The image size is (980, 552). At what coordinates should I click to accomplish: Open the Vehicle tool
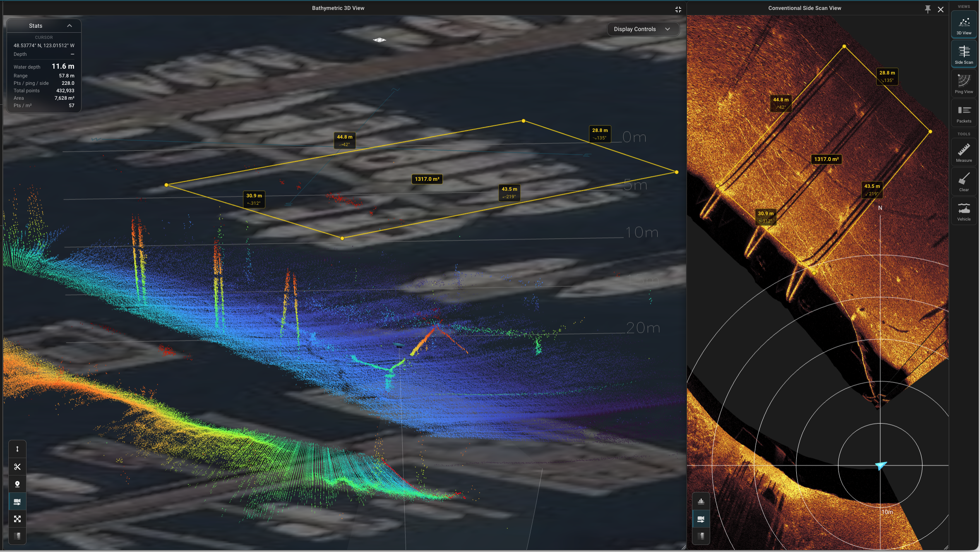point(964,211)
